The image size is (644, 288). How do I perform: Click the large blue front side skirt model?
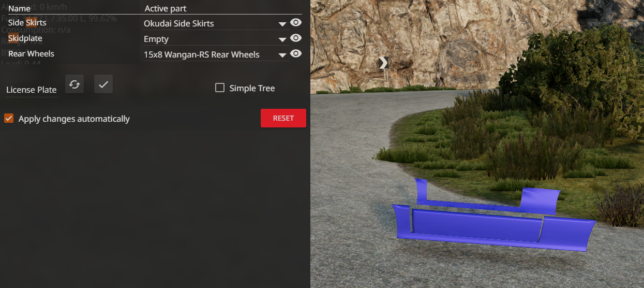tap(494, 227)
